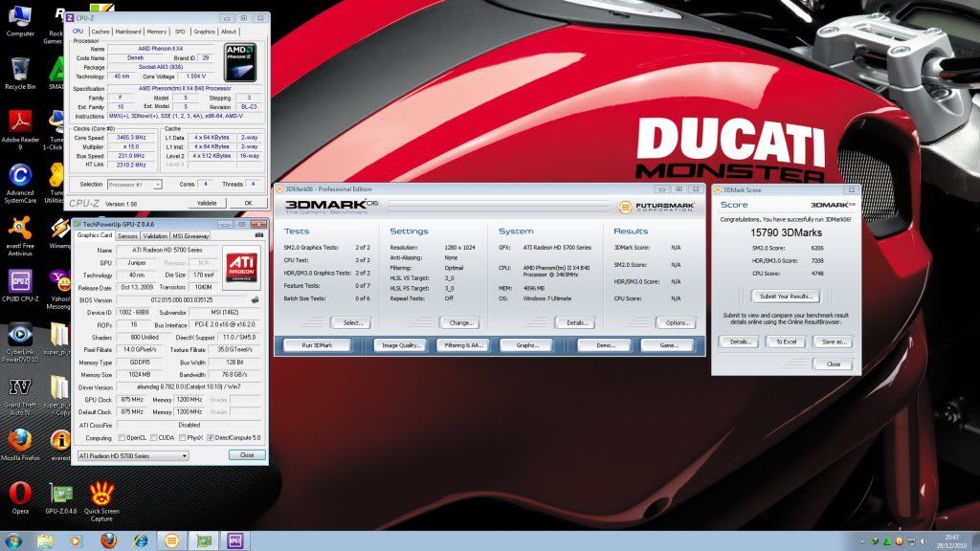Click the Run 3DMark button
This screenshot has width=980, height=551.
pos(317,345)
